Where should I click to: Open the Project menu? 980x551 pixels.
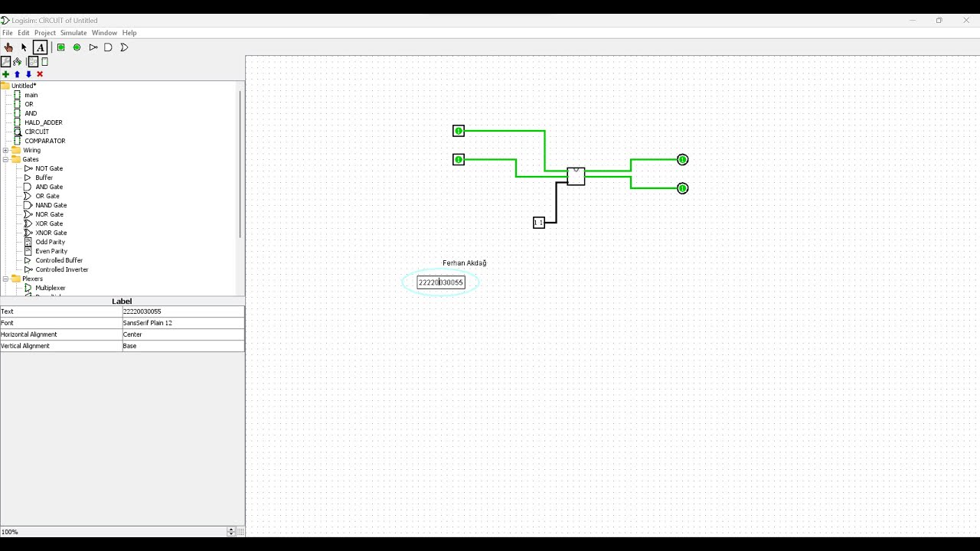point(45,33)
